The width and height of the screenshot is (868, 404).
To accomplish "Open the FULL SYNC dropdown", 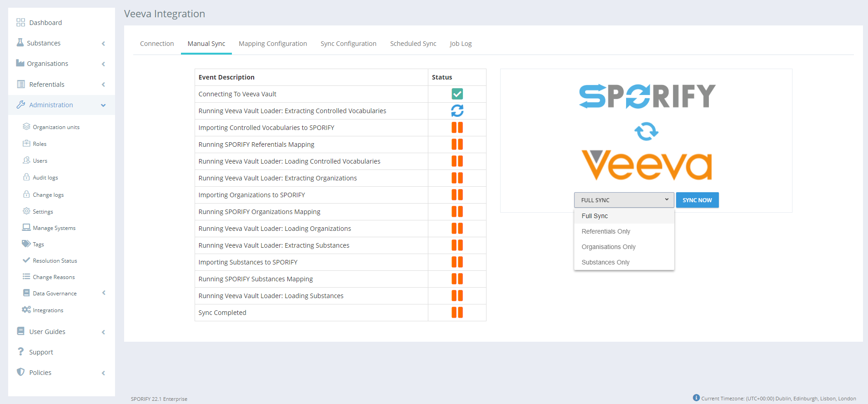I will pyautogui.click(x=624, y=200).
